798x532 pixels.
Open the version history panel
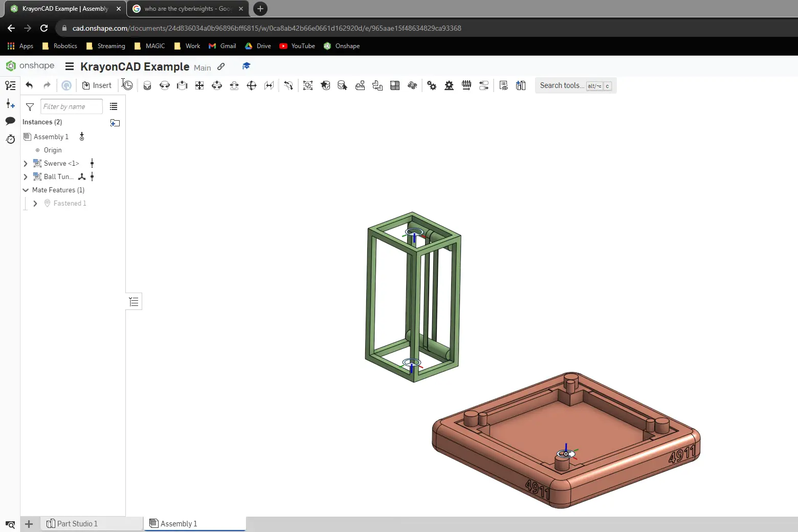click(x=10, y=139)
